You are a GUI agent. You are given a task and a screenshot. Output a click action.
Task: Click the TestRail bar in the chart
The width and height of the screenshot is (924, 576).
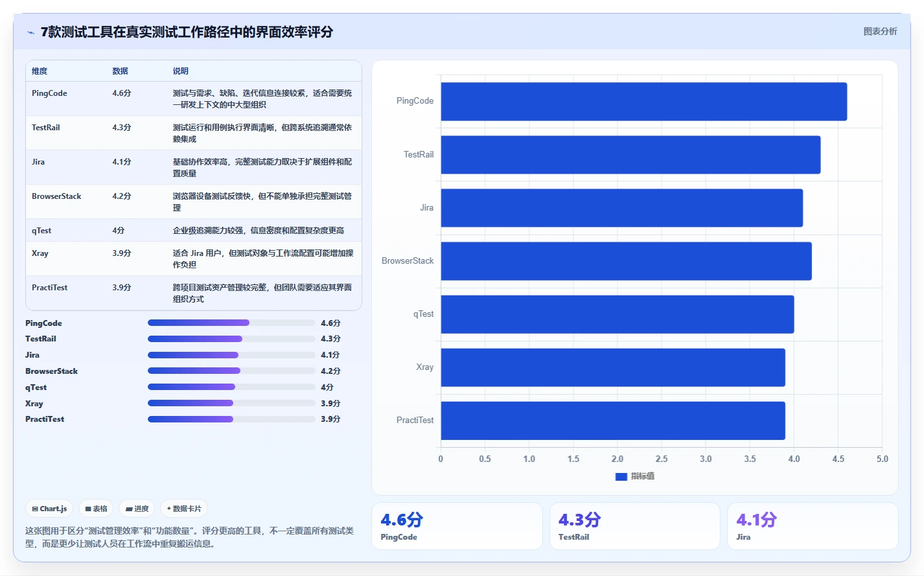tap(630, 155)
